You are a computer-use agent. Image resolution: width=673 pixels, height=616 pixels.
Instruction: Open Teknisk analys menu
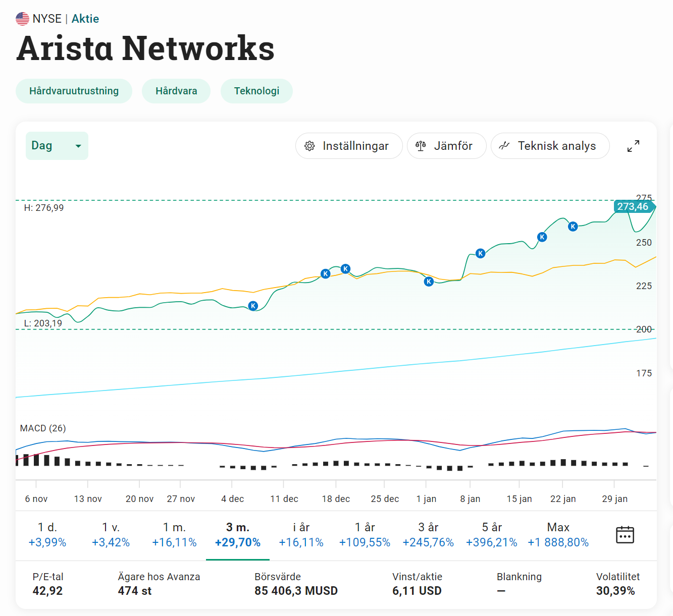click(549, 146)
